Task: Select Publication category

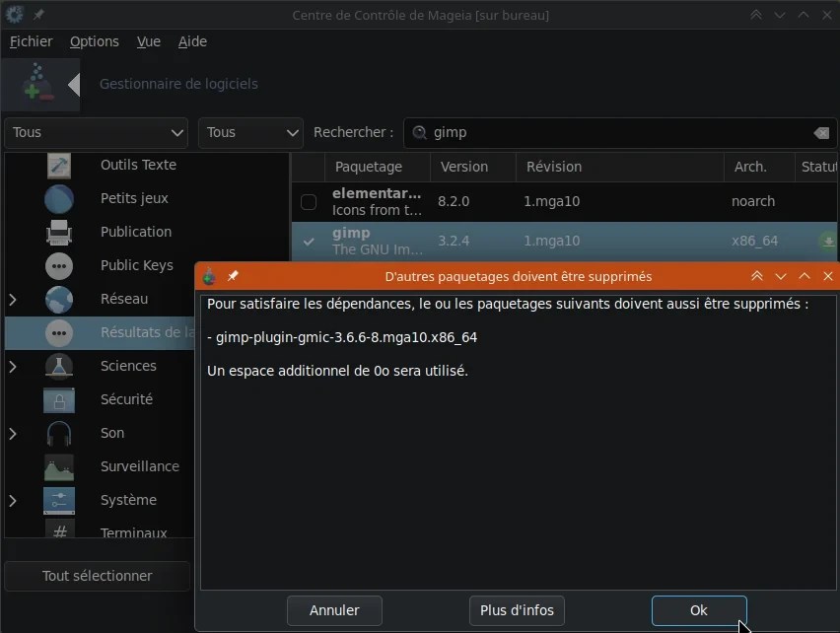Action: (136, 232)
